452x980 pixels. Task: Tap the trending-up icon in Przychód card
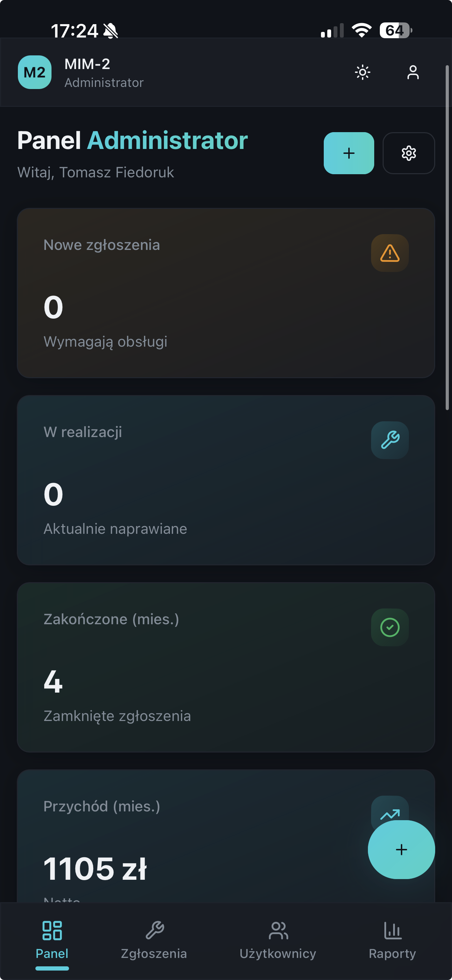coord(390,810)
